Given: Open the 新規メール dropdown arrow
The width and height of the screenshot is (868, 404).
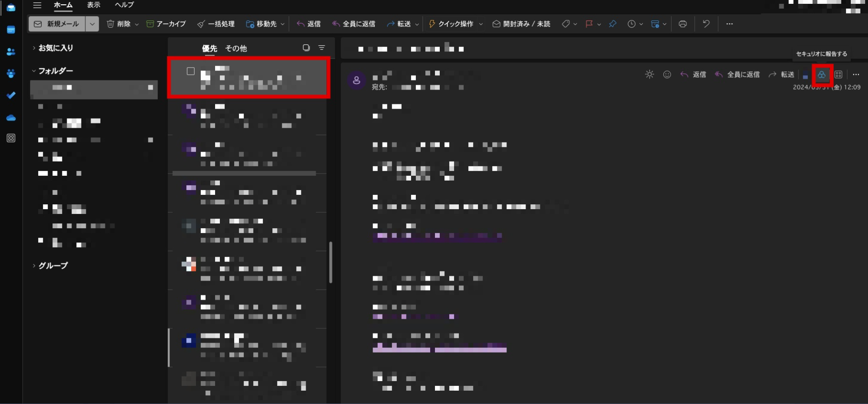Looking at the screenshot, I should (x=92, y=24).
